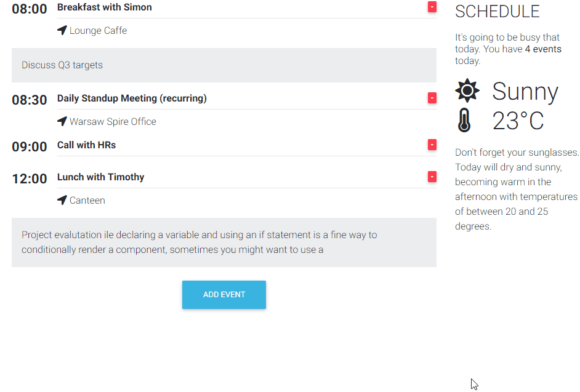Click the sun weather icon
Image resolution: width=580 pixels, height=392 pixels.
(467, 91)
